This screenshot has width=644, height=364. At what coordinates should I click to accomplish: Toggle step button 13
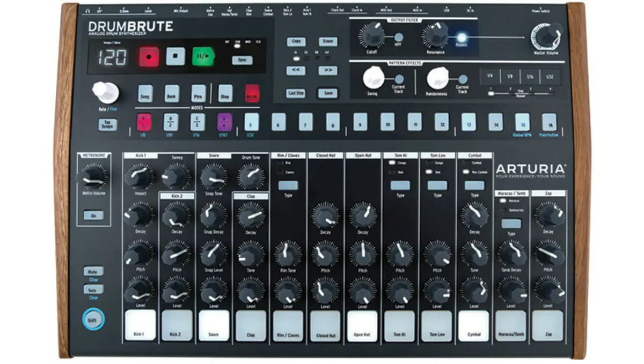(469, 122)
